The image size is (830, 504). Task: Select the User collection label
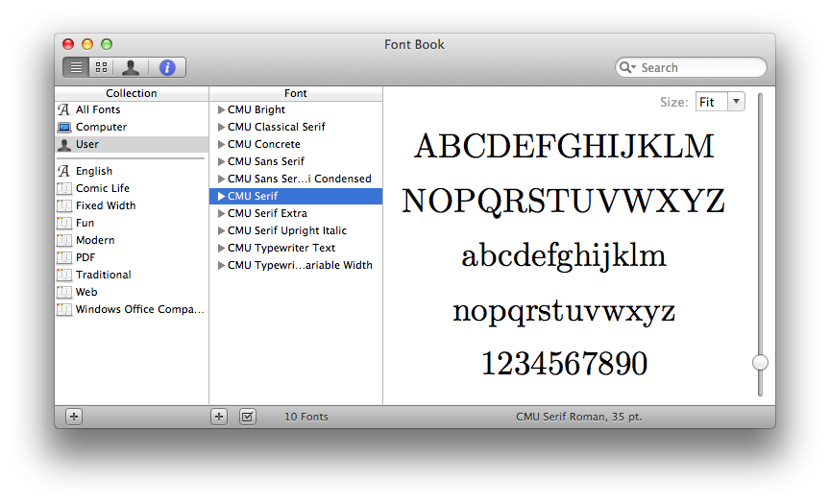pyautogui.click(x=86, y=144)
